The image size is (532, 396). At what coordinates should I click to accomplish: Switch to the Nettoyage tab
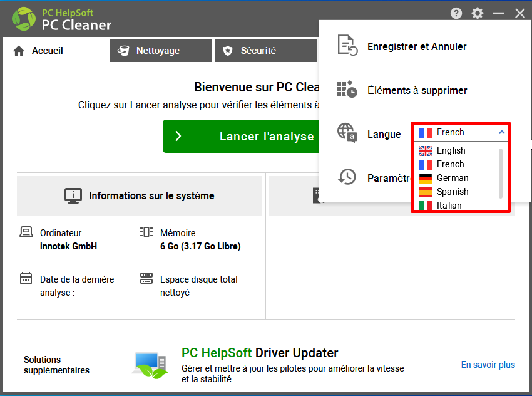tap(161, 51)
